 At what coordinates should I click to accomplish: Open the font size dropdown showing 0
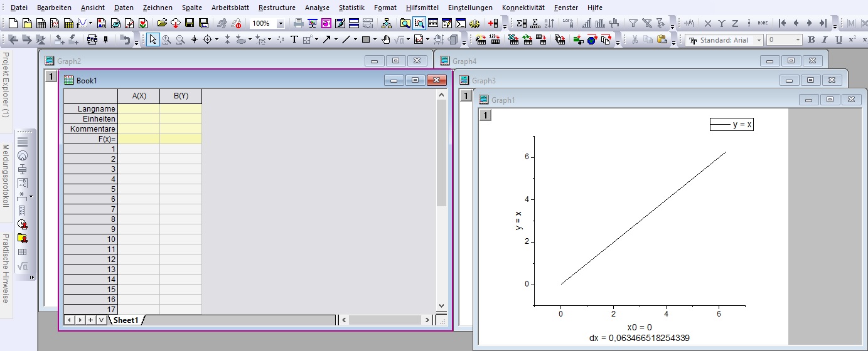coord(798,40)
